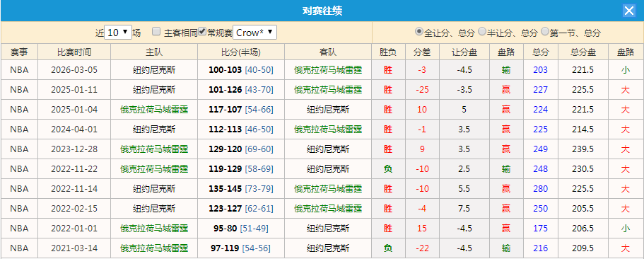Click the 负 result in 2022-11-22 row
Viewport: 644px width, 259px height.
[388, 168]
